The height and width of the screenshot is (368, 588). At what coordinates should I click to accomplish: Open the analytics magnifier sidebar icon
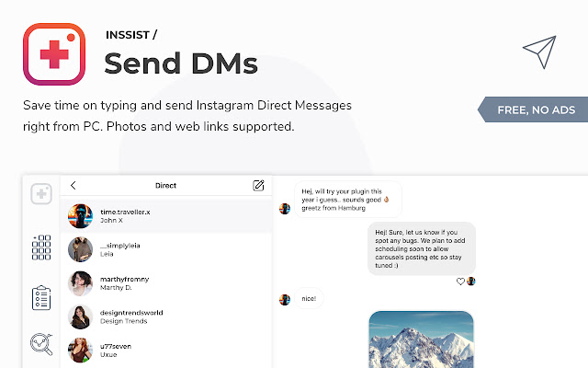[x=41, y=344]
